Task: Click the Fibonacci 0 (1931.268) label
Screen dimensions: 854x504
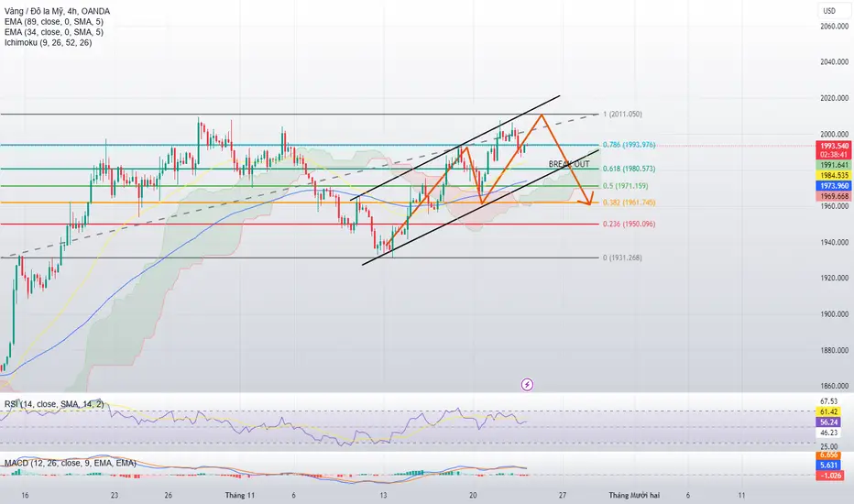Action: [622, 257]
